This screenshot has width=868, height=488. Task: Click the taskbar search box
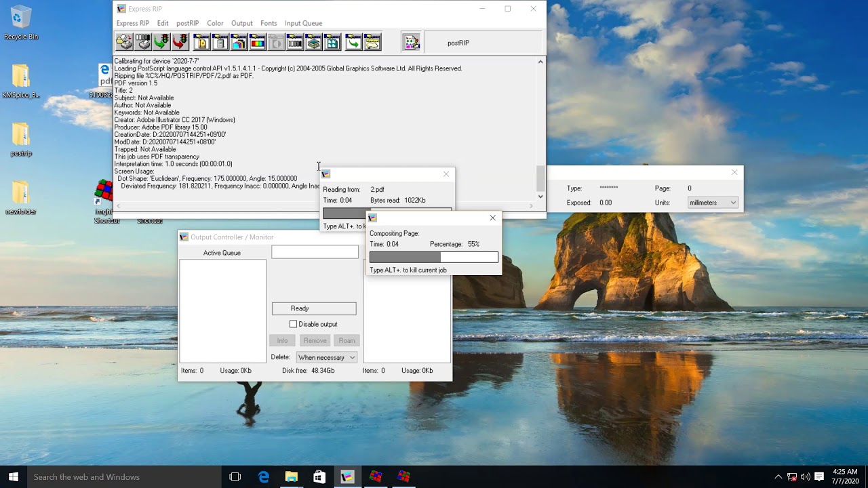[125, 477]
